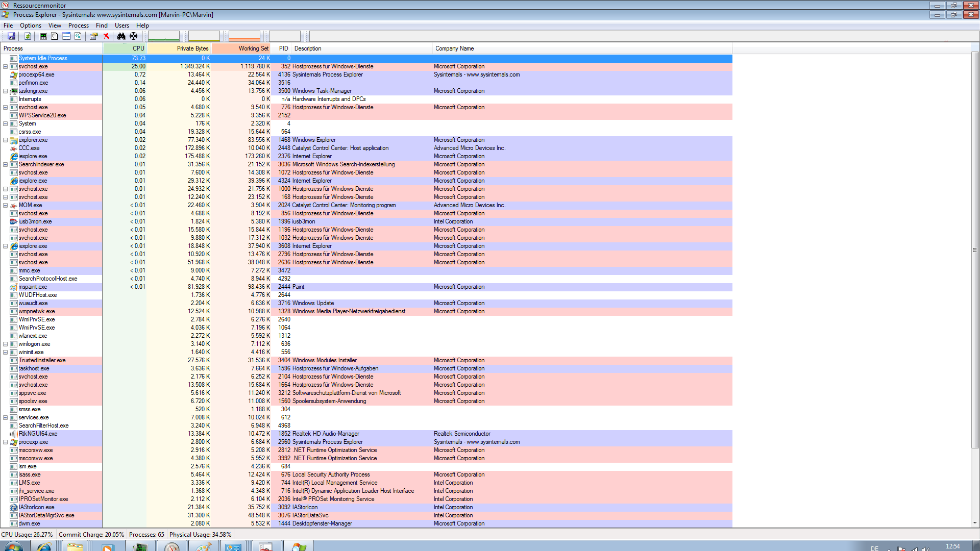Click the Properties toolbar icon
This screenshot has height=551, width=980.
pos(93,36)
